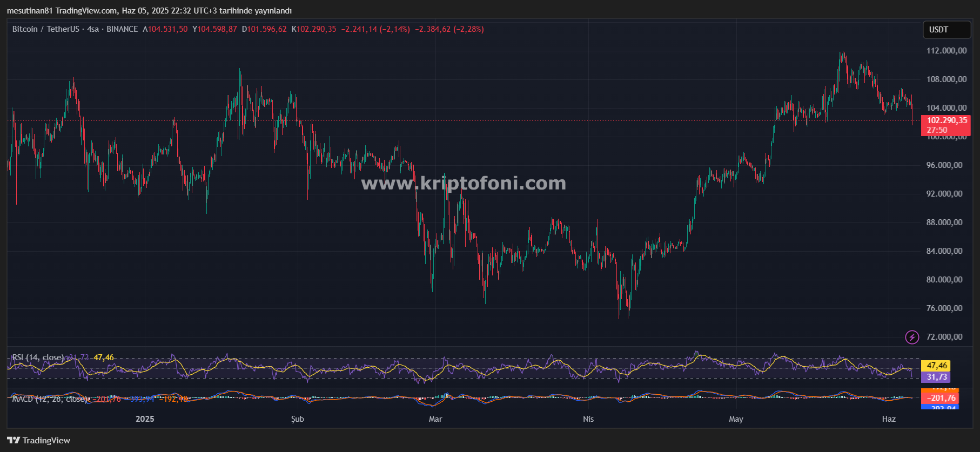Click the 96.000,00 price axis label

pos(944,165)
